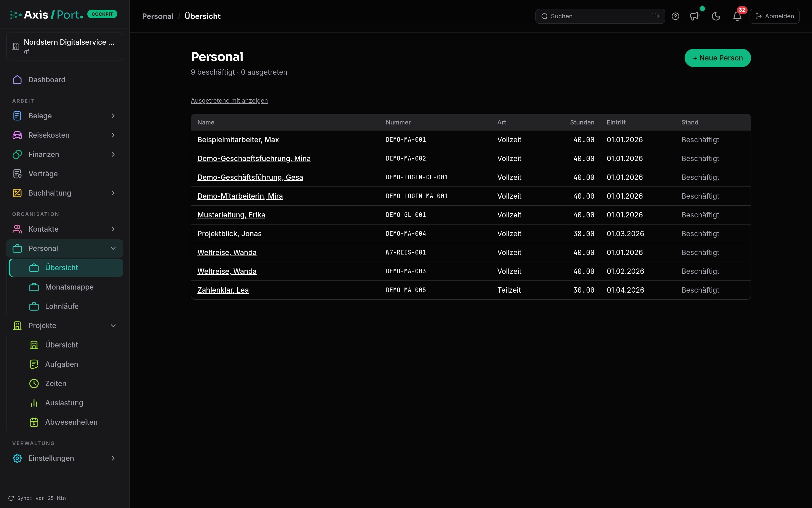Open employee Musterleitung, Erika
Screen dimensions: 812x508
coord(231,215)
